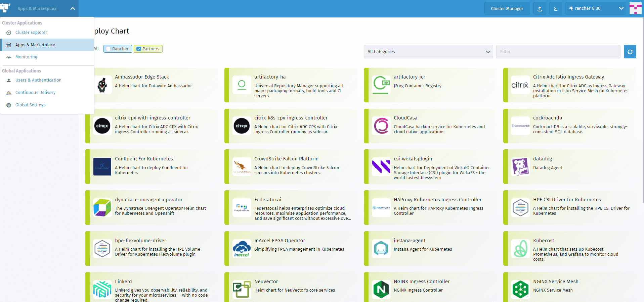Click the HAProxy logo
The width and height of the screenshot is (644, 302).
point(381,208)
